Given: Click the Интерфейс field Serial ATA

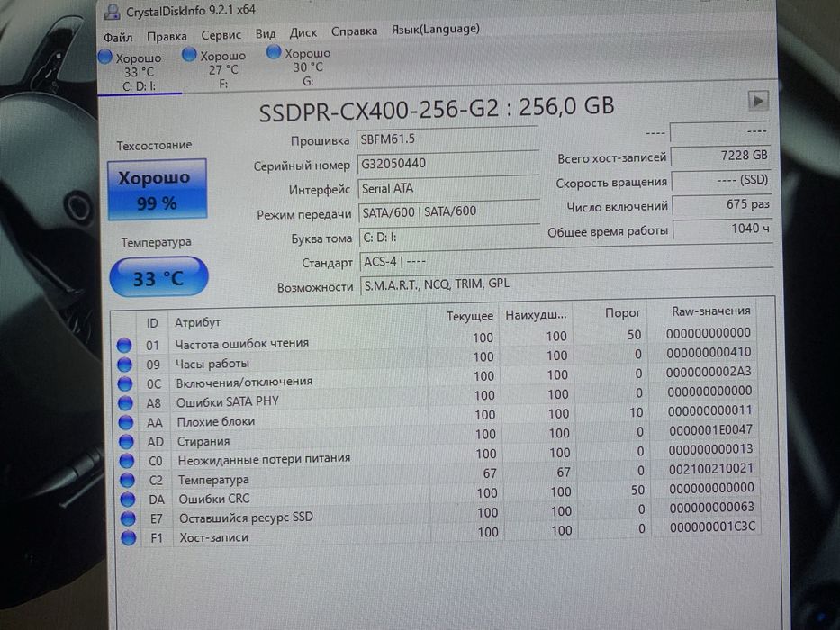Looking at the screenshot, I should 449,188.
